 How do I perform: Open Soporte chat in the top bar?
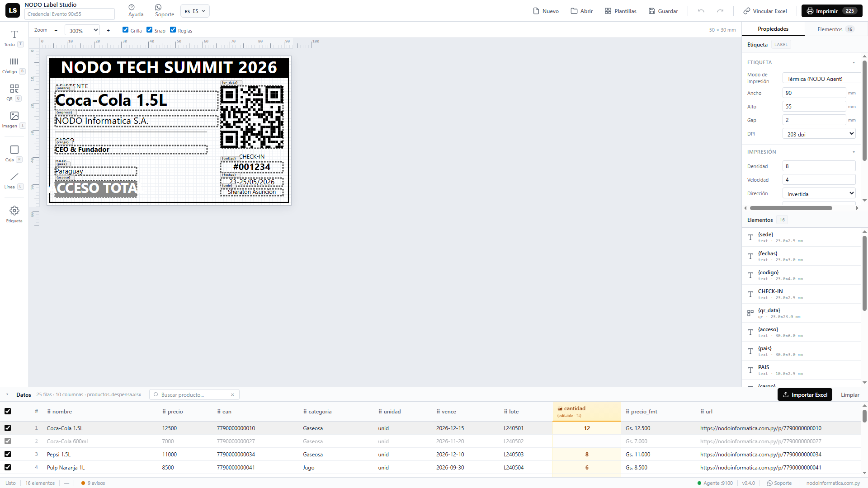pos(165,11)
